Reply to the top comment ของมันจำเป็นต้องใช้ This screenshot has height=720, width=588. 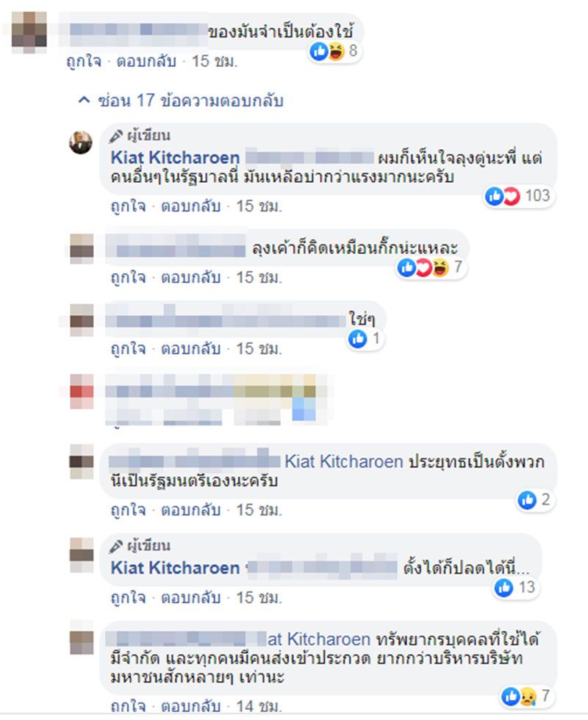coord(146,60)
